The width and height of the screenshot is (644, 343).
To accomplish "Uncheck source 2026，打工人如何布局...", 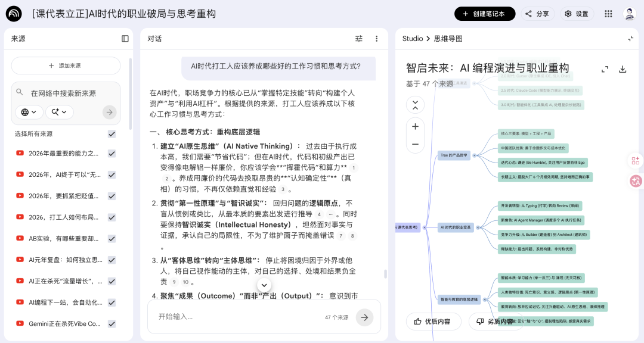I will pos(112,217).
